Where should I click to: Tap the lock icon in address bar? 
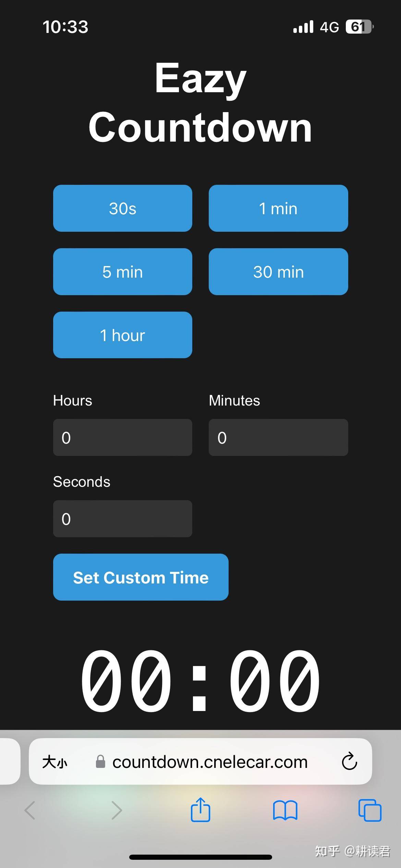(x=100, y=761)
